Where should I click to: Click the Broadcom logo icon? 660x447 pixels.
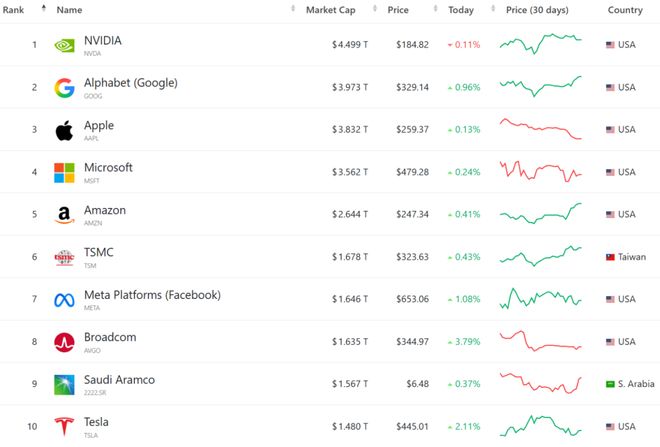pos(65,342)
